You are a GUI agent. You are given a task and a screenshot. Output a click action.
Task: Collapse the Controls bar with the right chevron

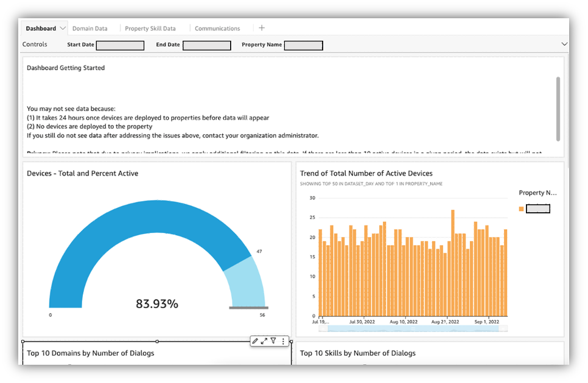point(564,44)
